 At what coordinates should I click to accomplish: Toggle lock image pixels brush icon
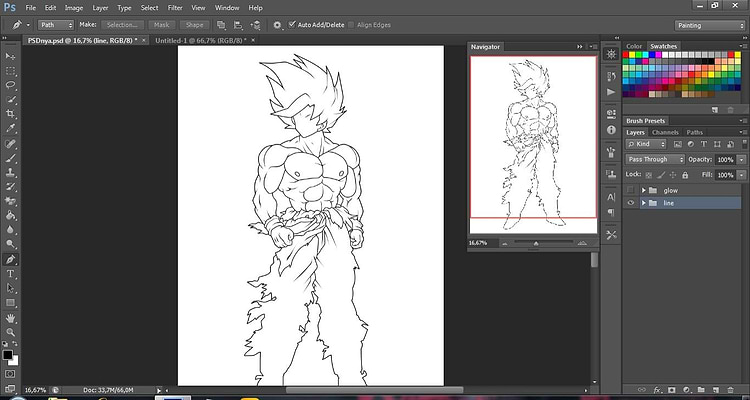tap(661, 175)
